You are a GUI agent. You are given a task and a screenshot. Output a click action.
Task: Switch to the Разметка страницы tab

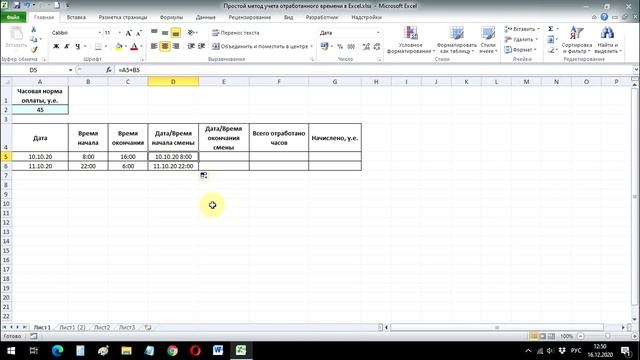pos(123,17)
